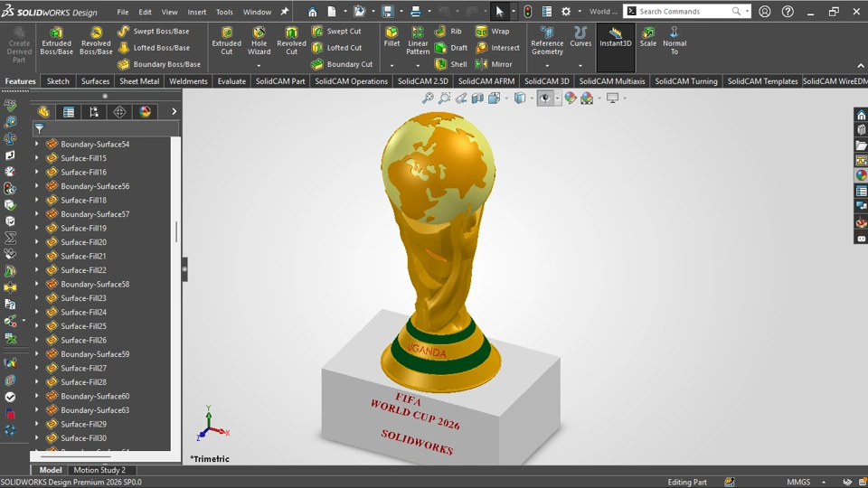Select the Fillet tool
868x488 pixels.
tap(392, 36)
